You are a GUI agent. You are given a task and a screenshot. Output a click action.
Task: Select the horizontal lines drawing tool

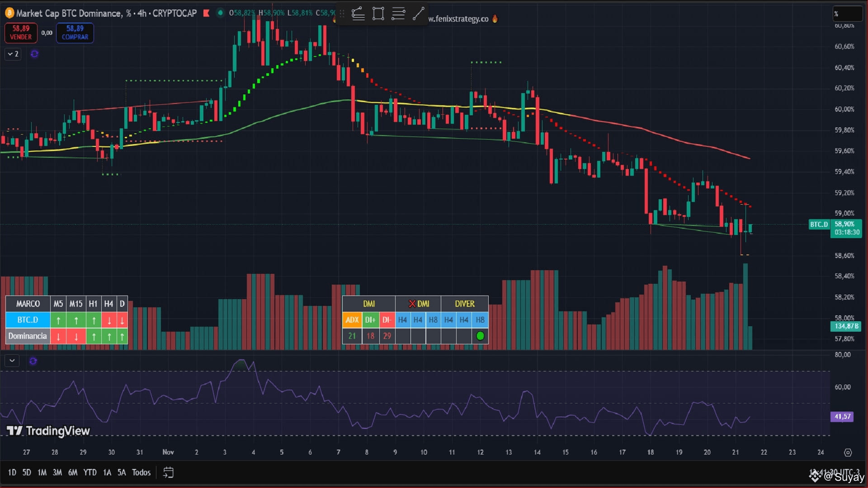398,14
